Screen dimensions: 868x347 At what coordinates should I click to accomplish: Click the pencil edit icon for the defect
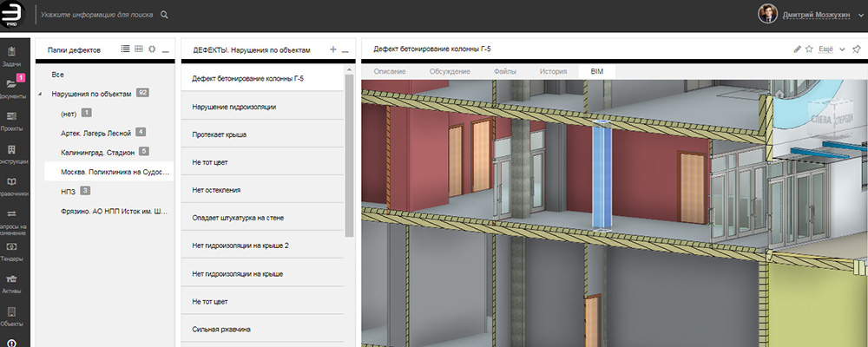pyautogui.click(x=798, y=49)
